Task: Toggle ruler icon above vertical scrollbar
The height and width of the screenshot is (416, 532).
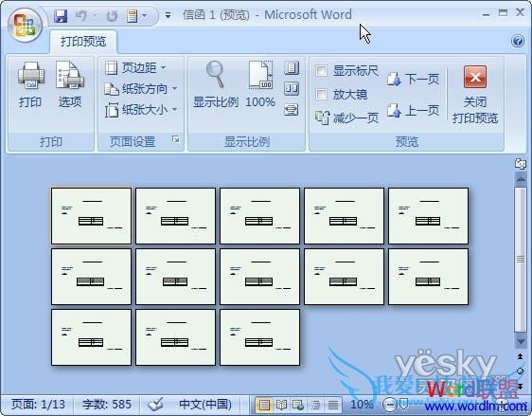Action: point(520,164)
